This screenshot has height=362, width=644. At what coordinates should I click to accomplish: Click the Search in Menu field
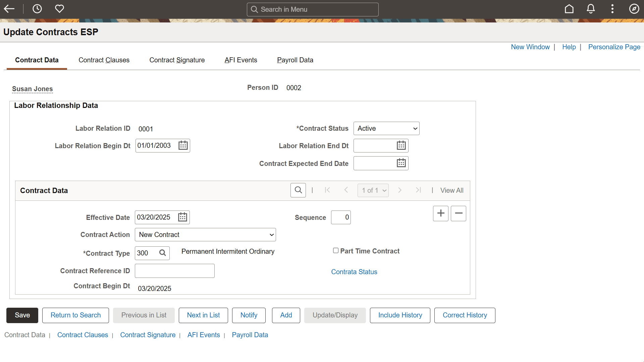(x=312, y=9)
